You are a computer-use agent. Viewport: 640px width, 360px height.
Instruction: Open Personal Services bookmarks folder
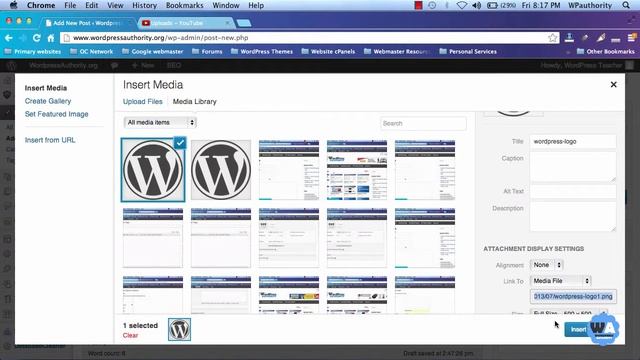click(x=468, y=51)
